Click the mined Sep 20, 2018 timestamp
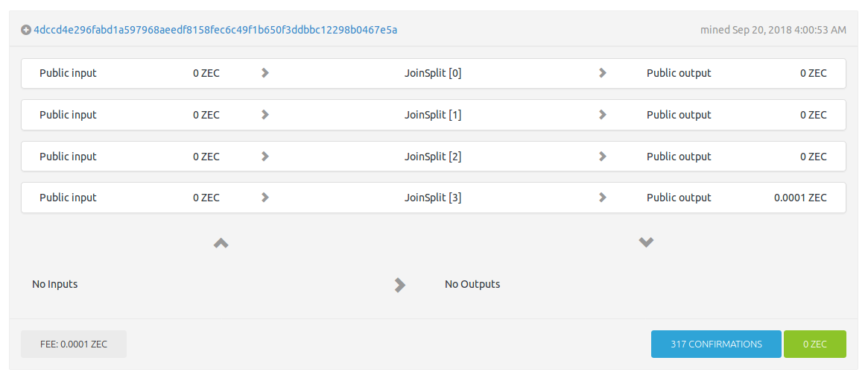Viewport: 868px width, 381px height. 773,30
